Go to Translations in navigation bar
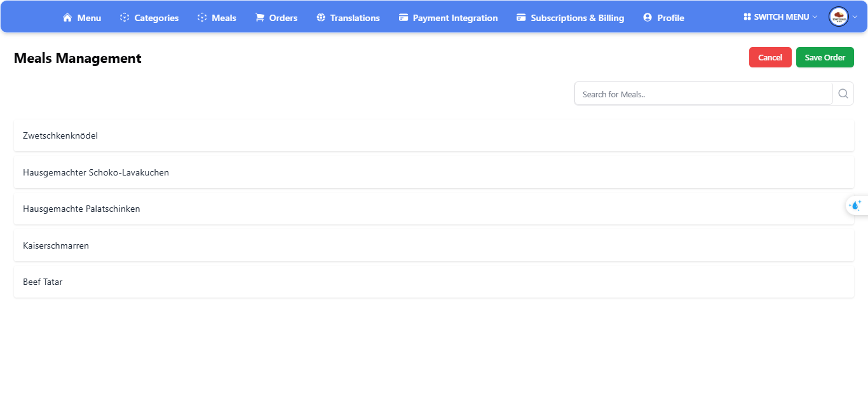 (355, 18)
